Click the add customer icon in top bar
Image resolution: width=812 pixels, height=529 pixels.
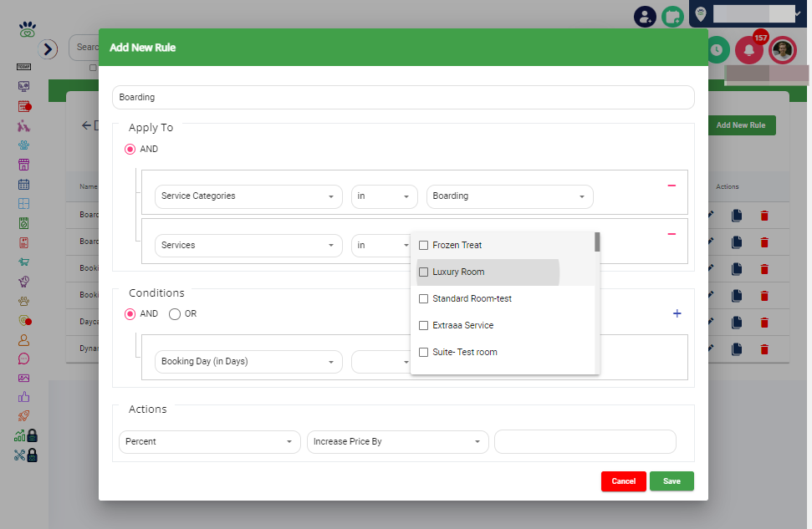[x=645, y=17]
